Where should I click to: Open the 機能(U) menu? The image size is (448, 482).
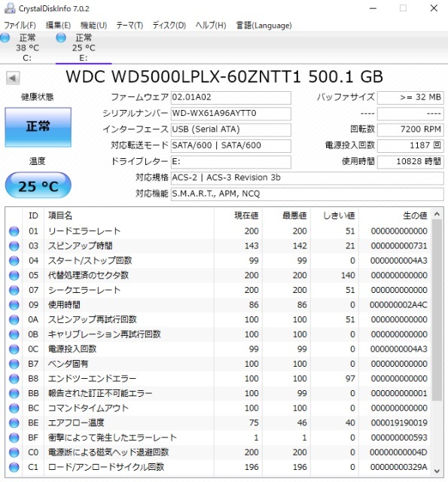pos(93,25)
